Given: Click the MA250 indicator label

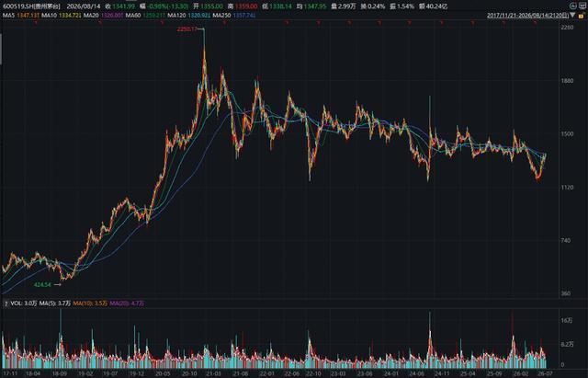Looking at the screenshot, I should point(222,16).
